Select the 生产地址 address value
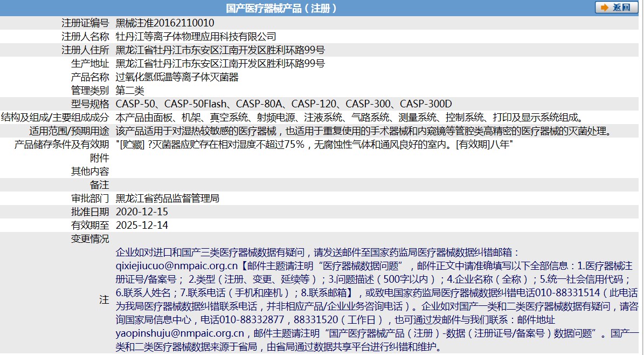644x355 pixels. (220, 64)
